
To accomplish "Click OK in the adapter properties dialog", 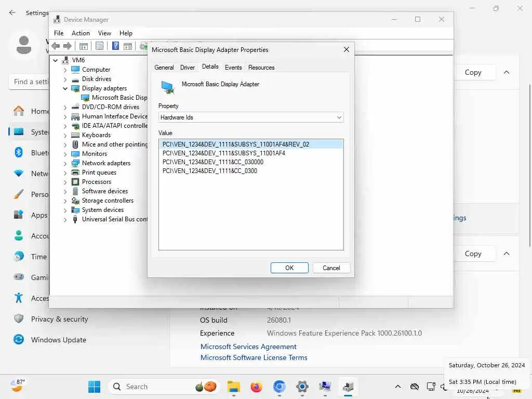I will [289, 268].
